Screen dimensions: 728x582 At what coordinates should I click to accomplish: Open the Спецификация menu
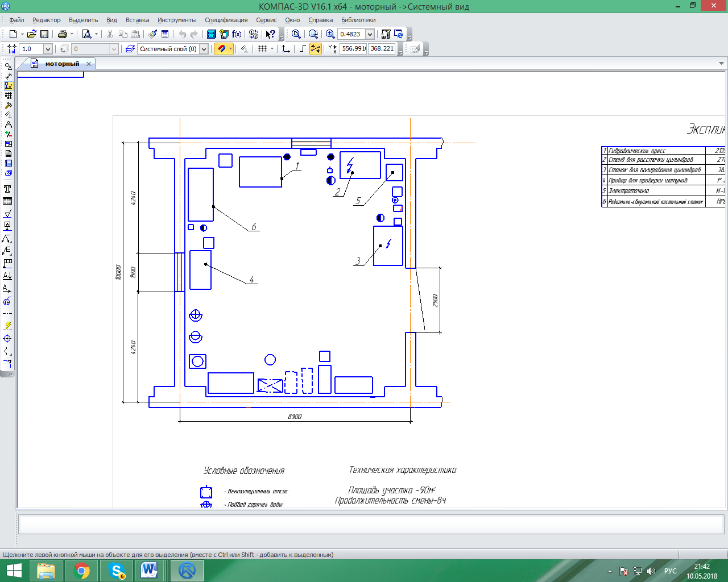pyautogui.click(x=226, y=20)
